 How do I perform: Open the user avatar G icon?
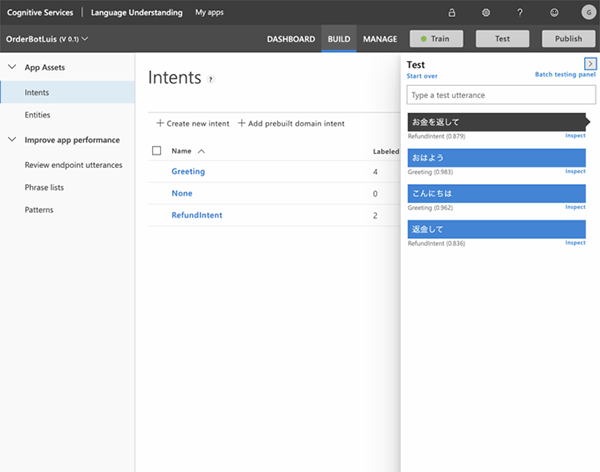point(589,12)
